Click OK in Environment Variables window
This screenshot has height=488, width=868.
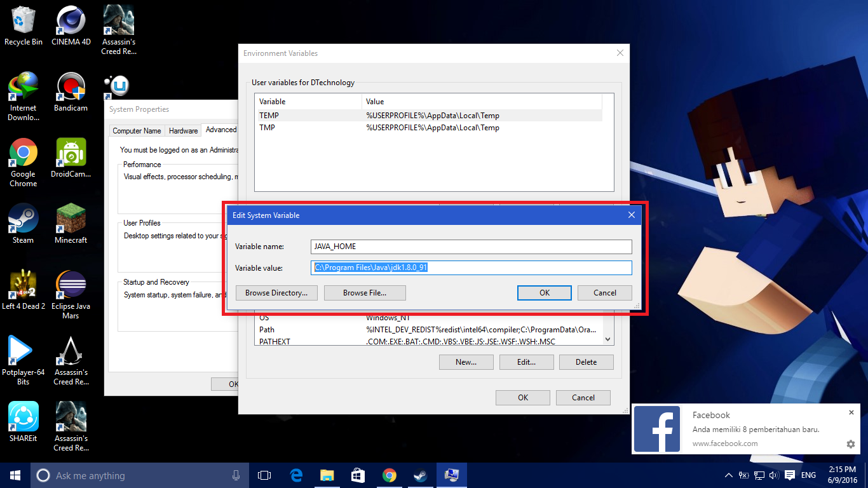click(x=523, y=398)
